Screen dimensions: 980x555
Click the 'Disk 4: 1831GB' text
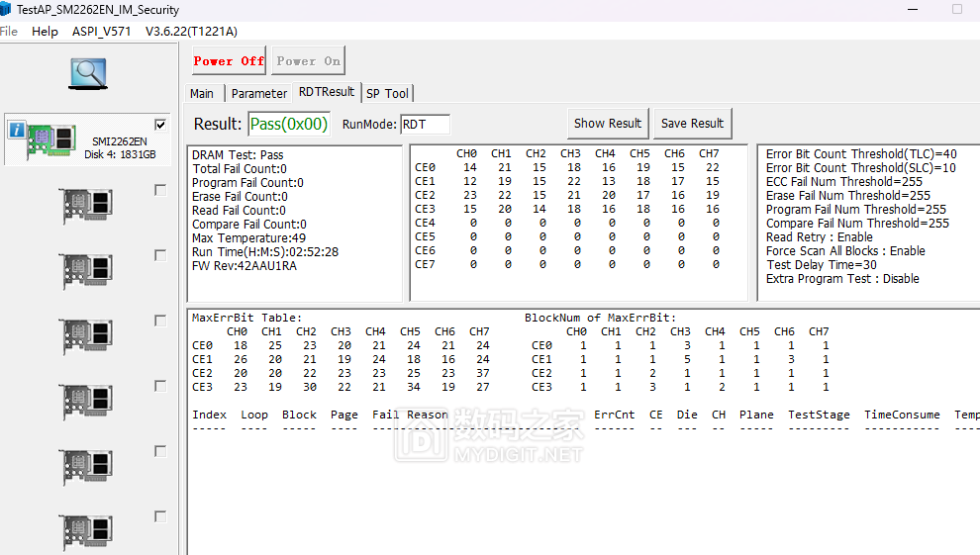(120, 154)
